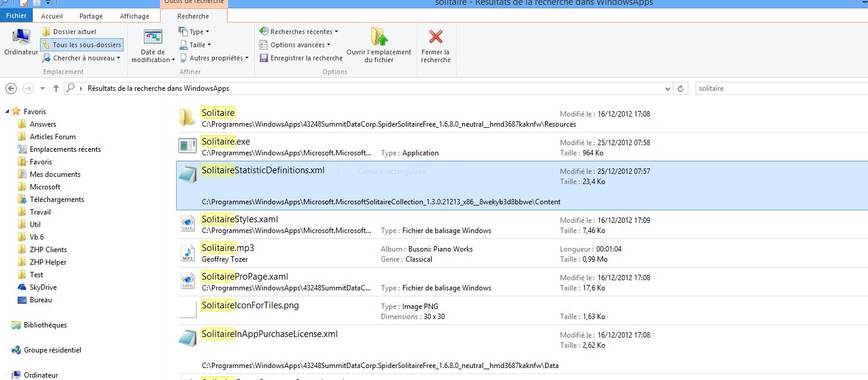Open the Type filter dropdown
The width and height of the screenshot is (868, 380).
(x=195, y=32)
